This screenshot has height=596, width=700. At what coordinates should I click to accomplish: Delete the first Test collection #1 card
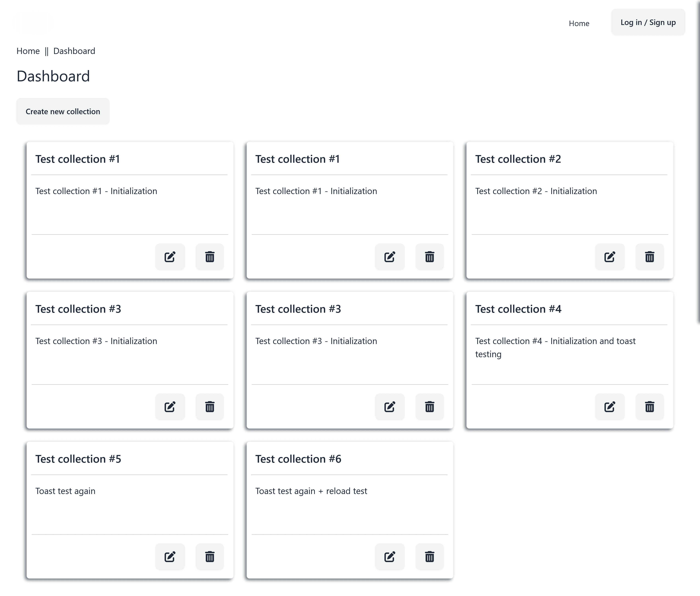pyautogui.click(x=210, y=257)
